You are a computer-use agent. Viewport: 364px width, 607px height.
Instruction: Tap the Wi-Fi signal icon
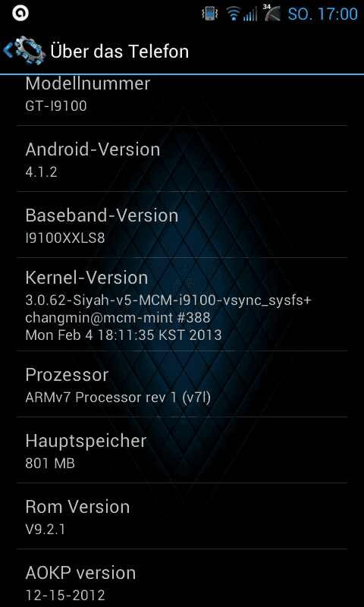click(234, 14)
